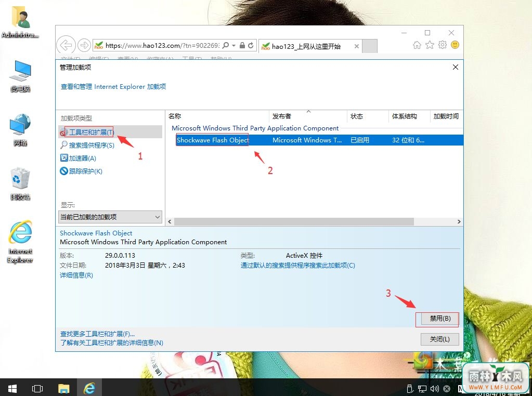Click the network tray icon
532x396 pixels.
[x=422, y=389]
